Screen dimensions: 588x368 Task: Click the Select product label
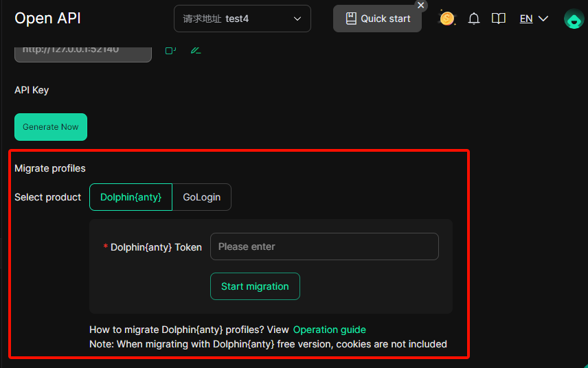(x=47, y=197)
